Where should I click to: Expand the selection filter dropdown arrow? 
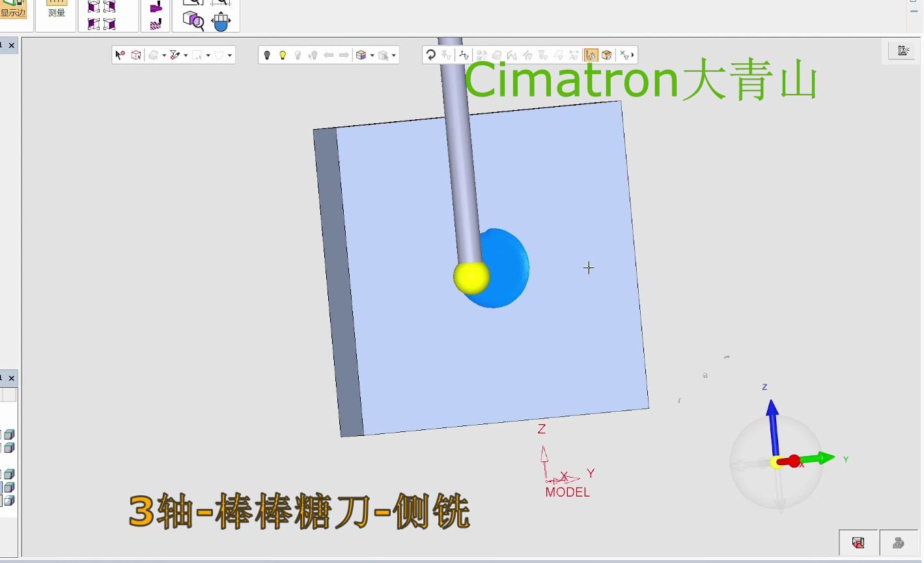point(184,55)
